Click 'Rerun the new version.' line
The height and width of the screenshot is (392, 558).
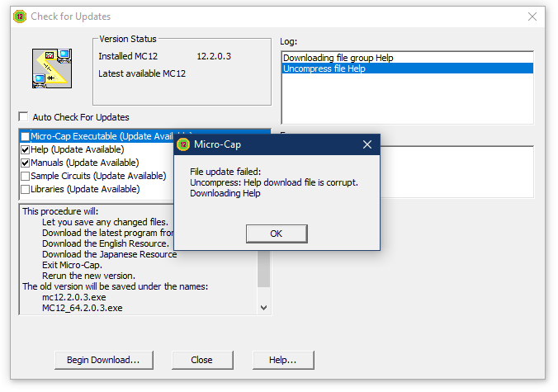(x=88, y=276)
